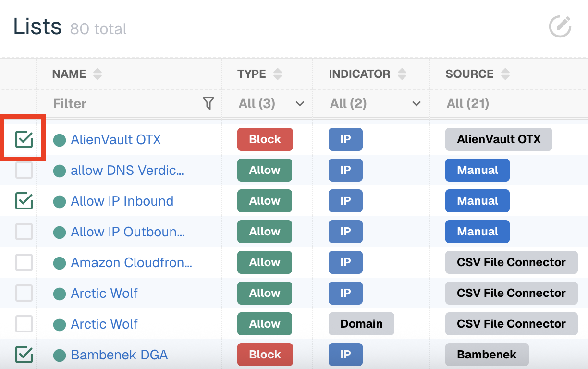The image size is (588, 369).
Task: Open the Allow IP Inbound list
Action: 122,201
